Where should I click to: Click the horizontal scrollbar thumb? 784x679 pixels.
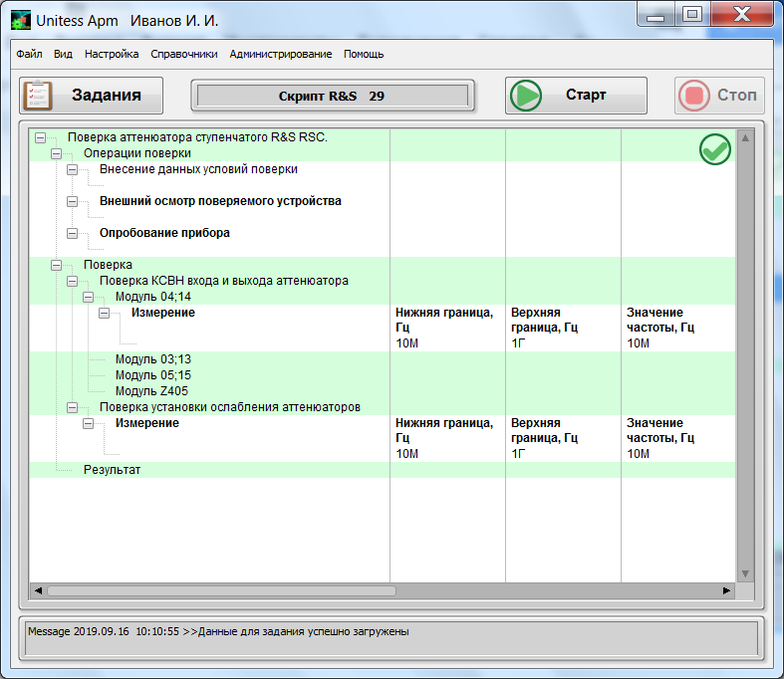point(219,590)
